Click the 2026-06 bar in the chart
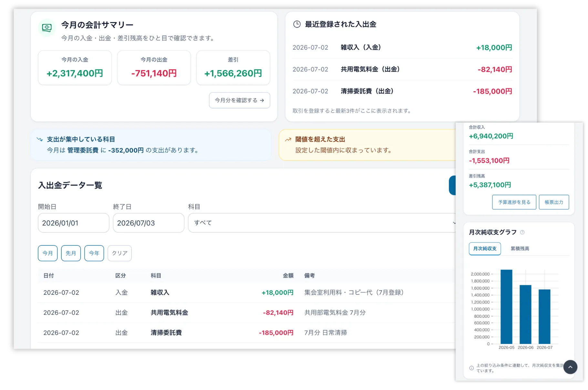 (525, 315)
